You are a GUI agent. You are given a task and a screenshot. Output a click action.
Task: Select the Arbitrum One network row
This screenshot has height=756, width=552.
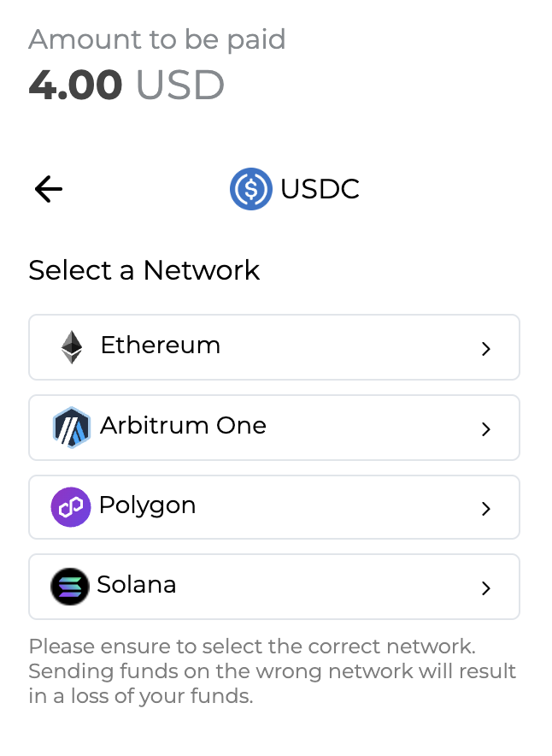273,428
